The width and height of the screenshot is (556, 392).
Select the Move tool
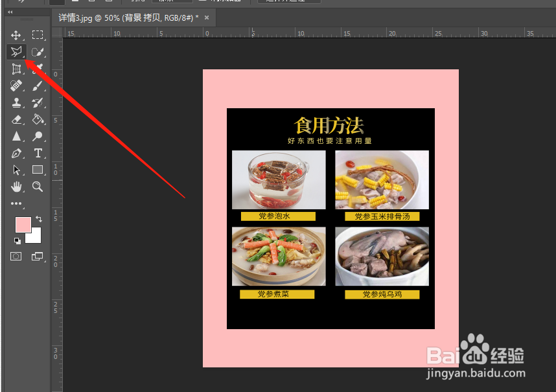[x=16, y=35]
